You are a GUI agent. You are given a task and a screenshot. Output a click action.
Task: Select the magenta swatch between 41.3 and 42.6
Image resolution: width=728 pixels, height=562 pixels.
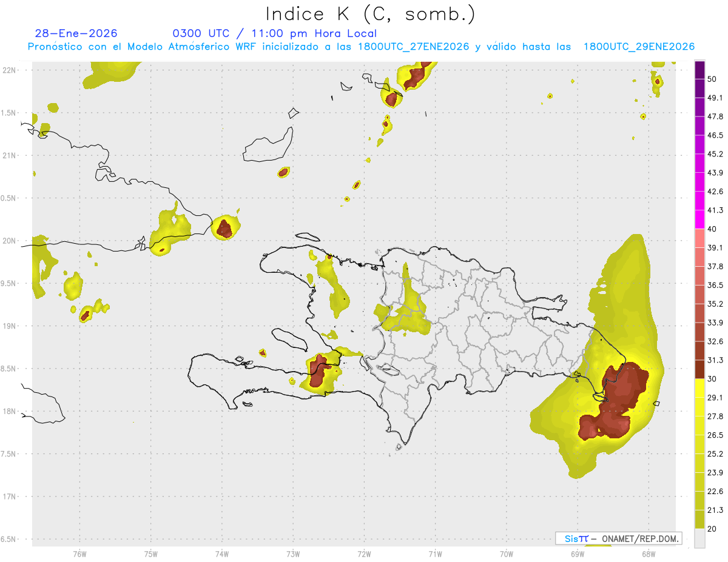coord(699,201)
